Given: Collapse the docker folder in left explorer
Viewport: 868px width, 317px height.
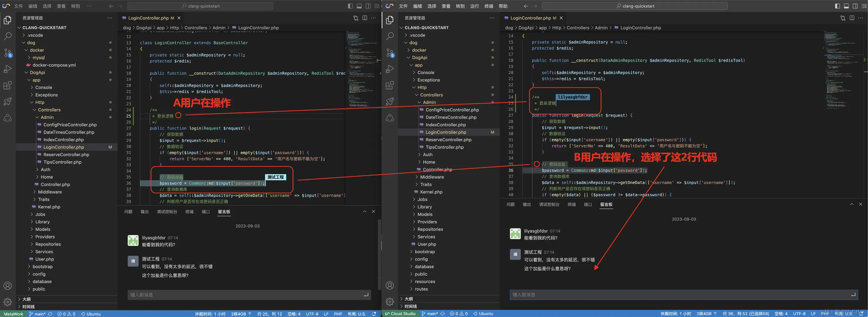Looking at the screenshot, I should point(37,50).
